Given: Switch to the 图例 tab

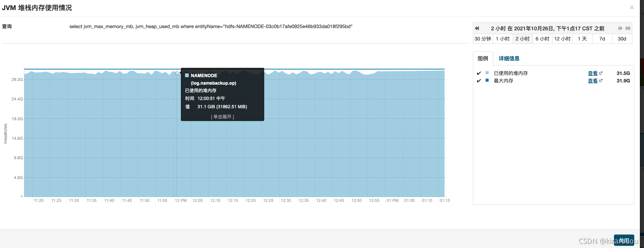Looking at the screenshot, I should point(483,58).
